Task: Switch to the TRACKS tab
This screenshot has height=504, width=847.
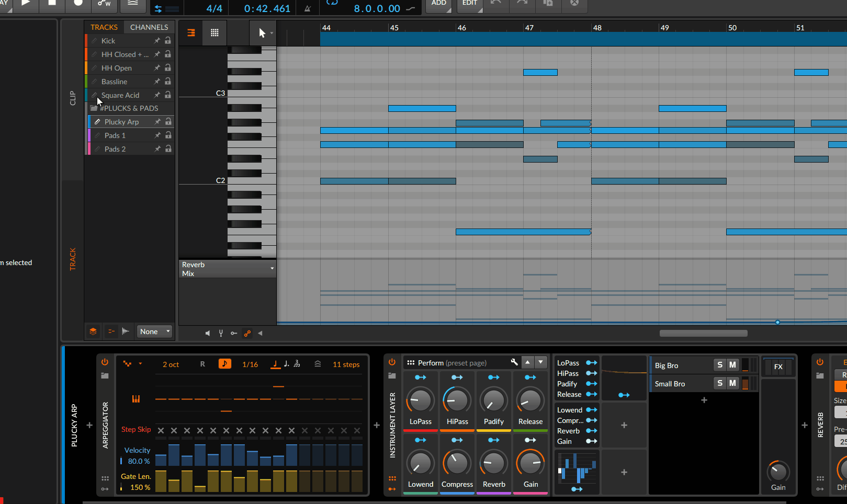Action: tap(104, 27)
